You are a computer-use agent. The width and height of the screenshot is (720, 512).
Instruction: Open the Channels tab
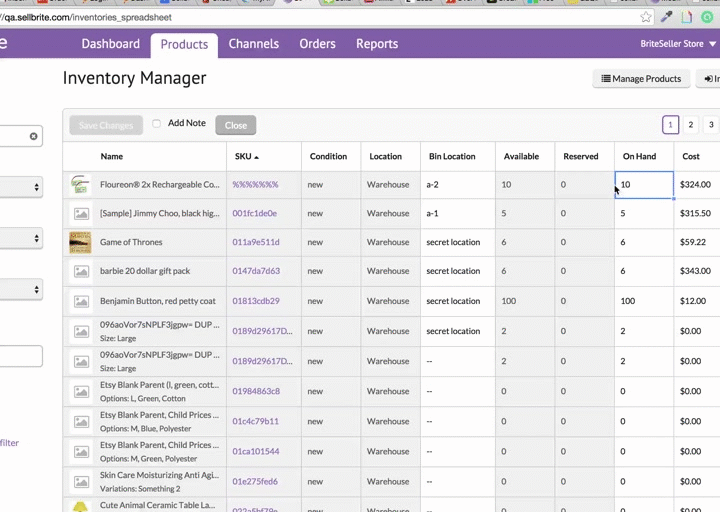[x=253, y=44]
